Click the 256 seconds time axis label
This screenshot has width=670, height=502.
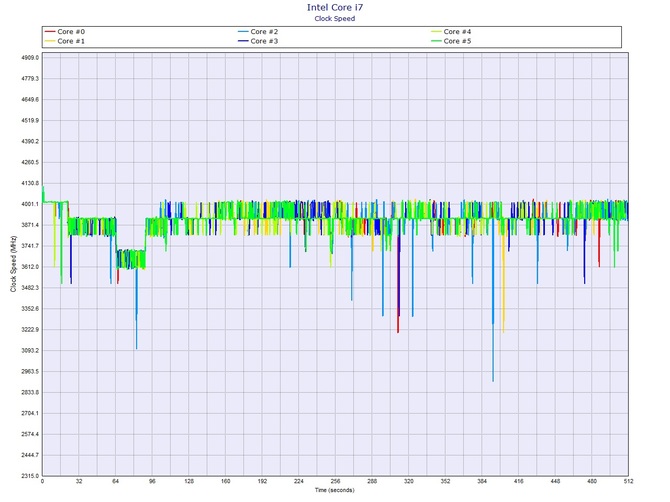click(335, 483)
